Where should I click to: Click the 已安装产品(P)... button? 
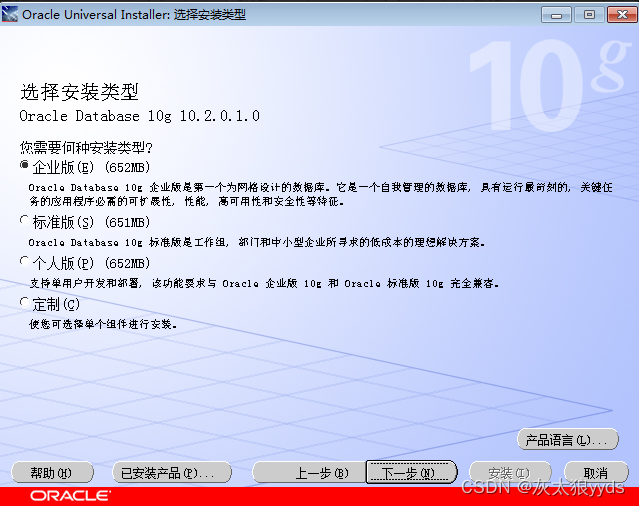coord(172,473)
